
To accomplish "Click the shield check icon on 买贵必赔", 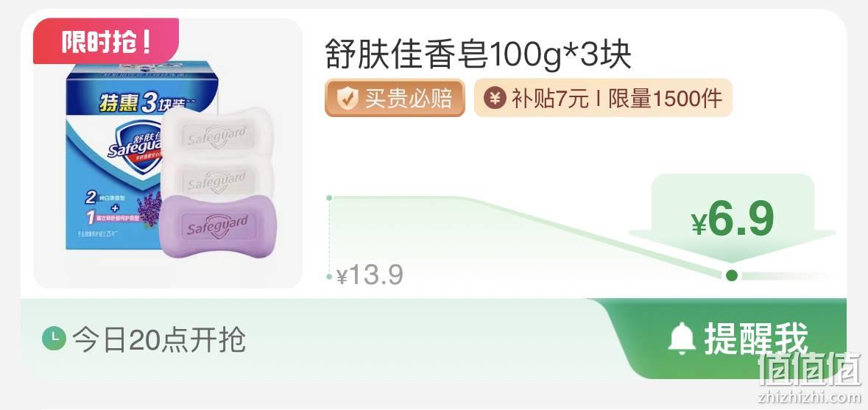I will pyautogui.click(x=346, y=99).
